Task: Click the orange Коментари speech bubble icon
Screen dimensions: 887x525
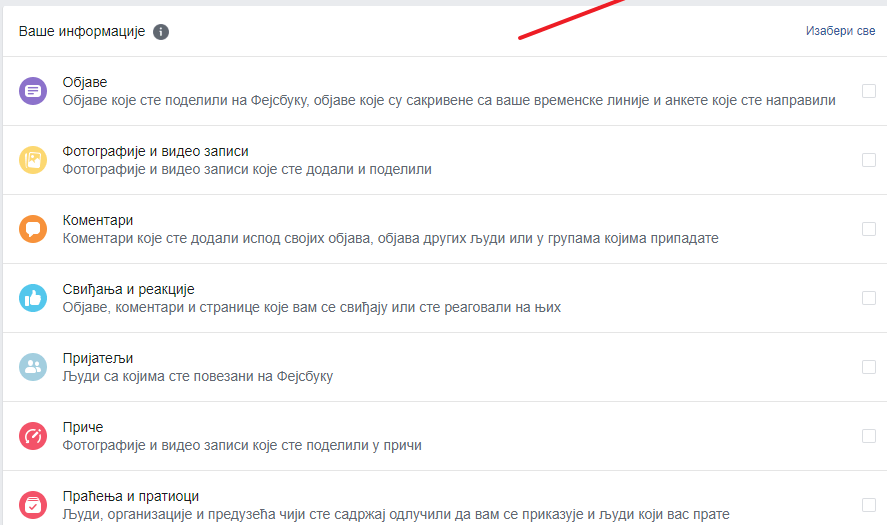Action: 33,229
